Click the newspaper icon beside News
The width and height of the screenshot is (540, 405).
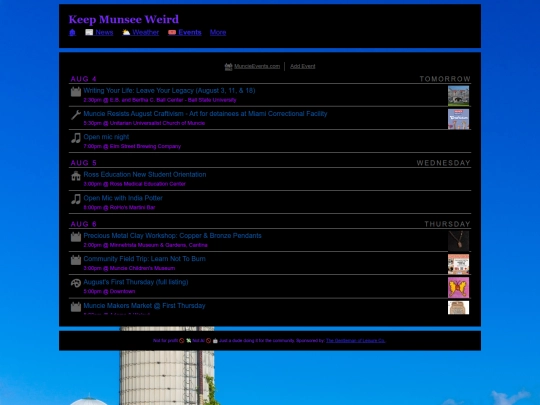(89, 32)
